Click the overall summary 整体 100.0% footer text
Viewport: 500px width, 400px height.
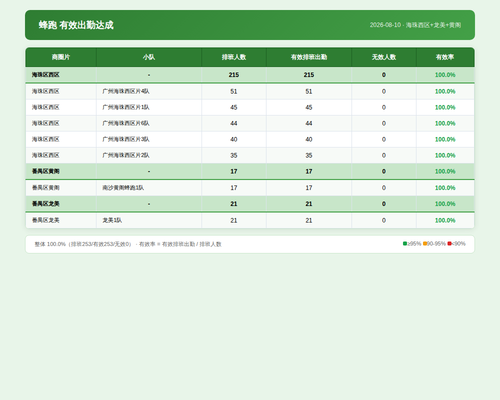pos(128,244)
